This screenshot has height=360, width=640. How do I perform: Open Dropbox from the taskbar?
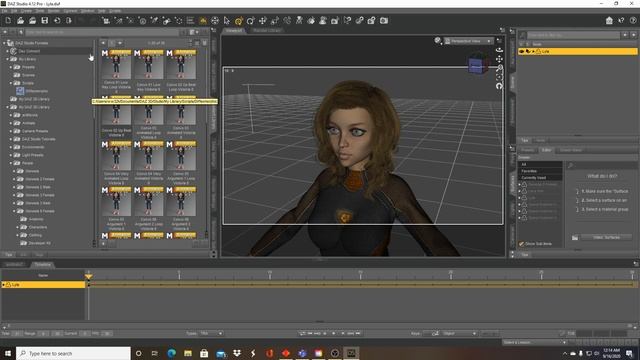click(237, 353)
